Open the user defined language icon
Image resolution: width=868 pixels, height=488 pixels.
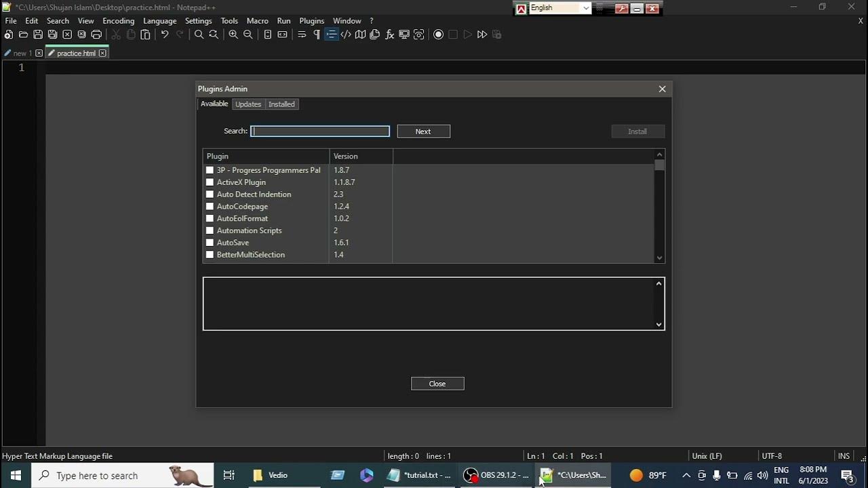click(x=346, y=35)
